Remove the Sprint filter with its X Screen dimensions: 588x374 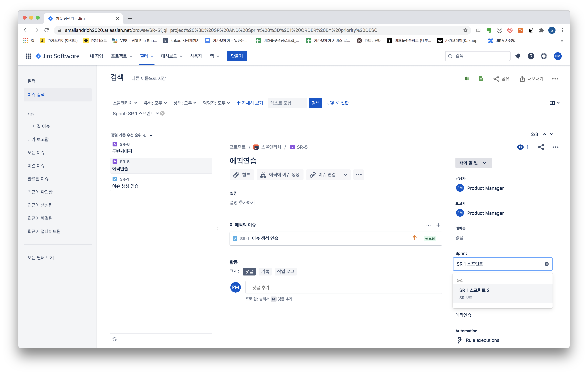click(x=162, y=113)
